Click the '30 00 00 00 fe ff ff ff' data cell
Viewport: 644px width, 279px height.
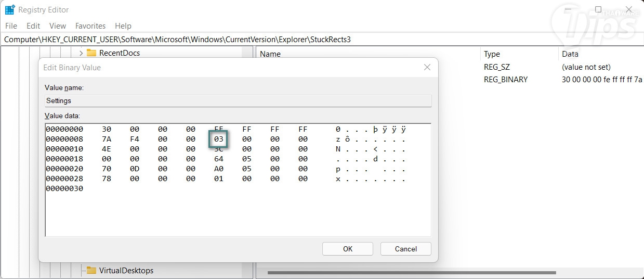602,80
